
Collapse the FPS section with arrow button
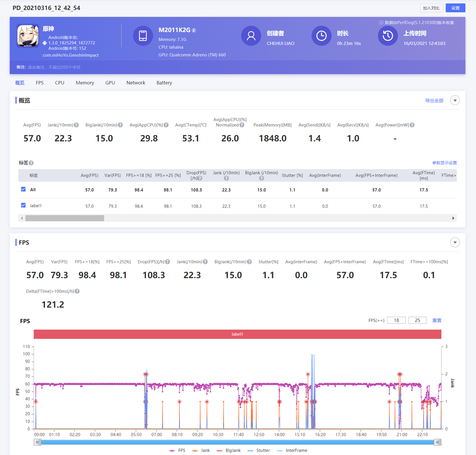click(455, 243)
